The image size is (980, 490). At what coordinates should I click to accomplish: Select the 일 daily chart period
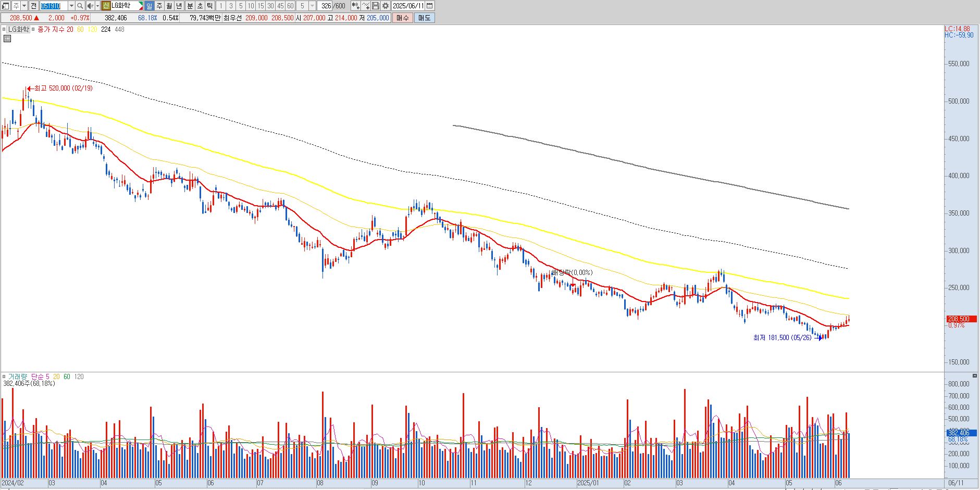click(150, 6)
